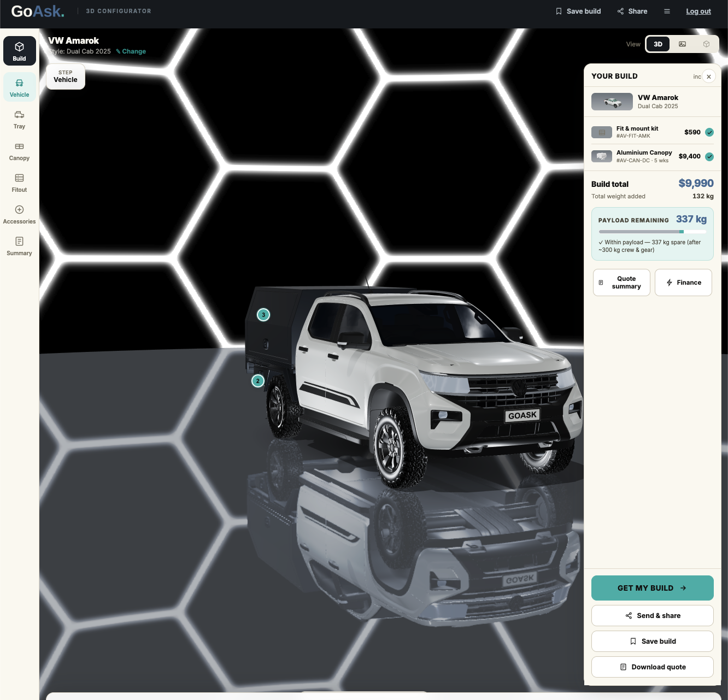Open the hamburger menu in top bar
The image size is (728, 700).
[x=667, y=11]
